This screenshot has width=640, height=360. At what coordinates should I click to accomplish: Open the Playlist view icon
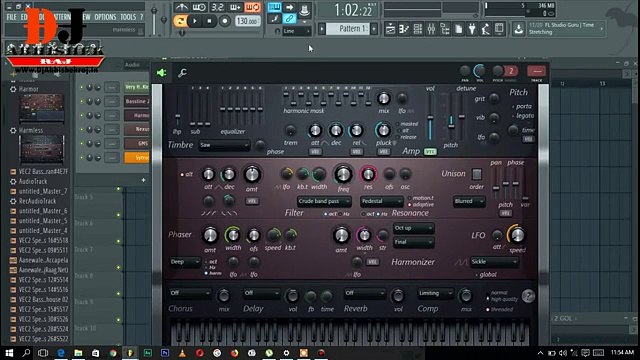(x=390, y=29)
